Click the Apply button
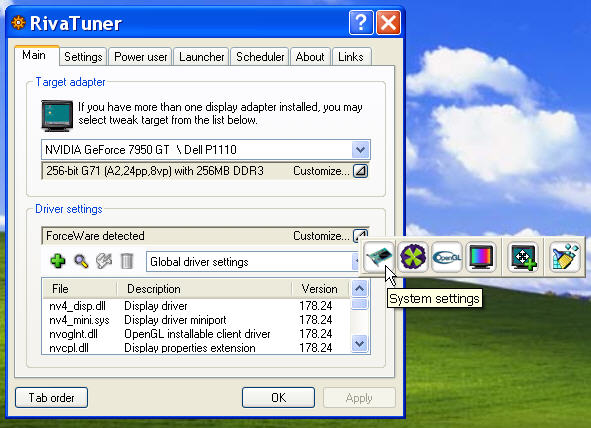The height and width of the screenshot is (428, 591). [x=359, y=398]
